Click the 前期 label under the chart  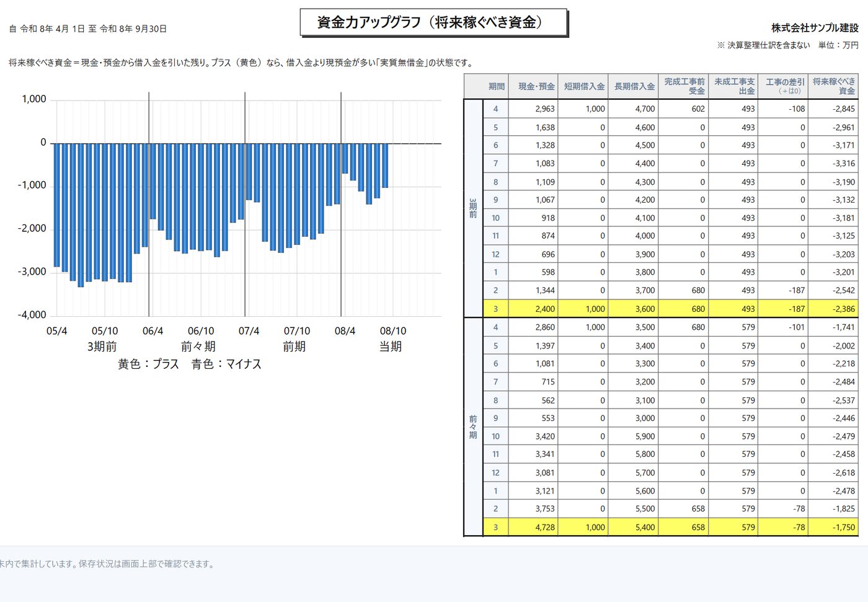pos(294,347)
